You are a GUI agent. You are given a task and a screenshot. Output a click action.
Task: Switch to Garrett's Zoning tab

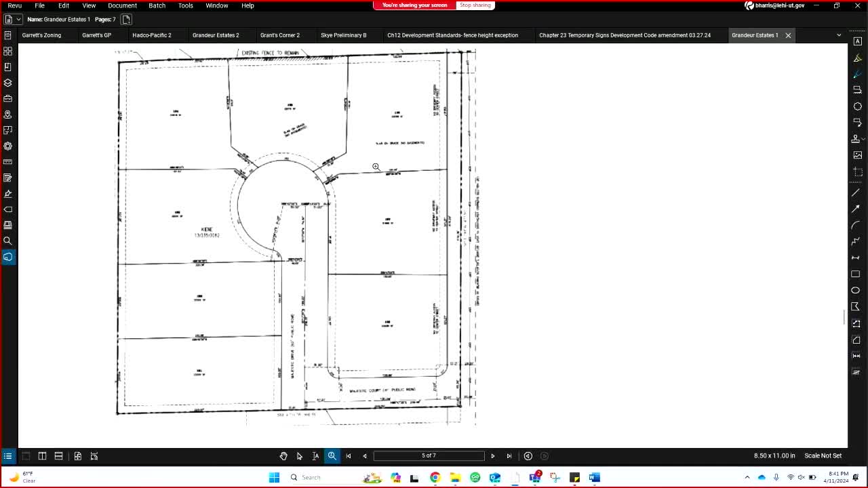[41, 35]
